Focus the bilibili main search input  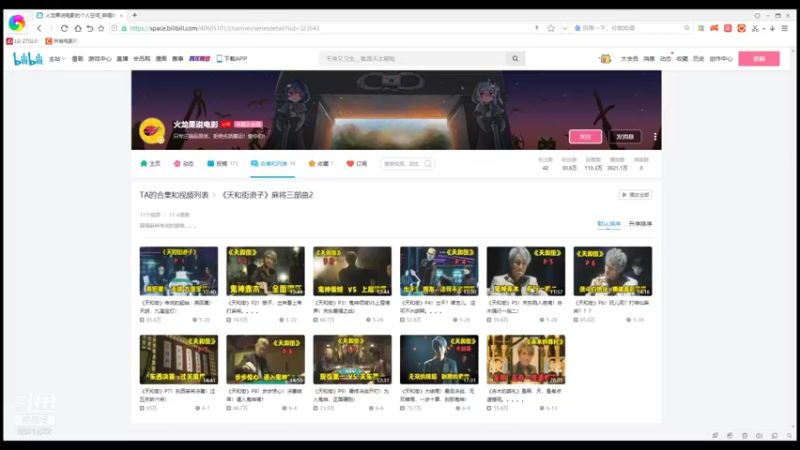pos(413,59)
